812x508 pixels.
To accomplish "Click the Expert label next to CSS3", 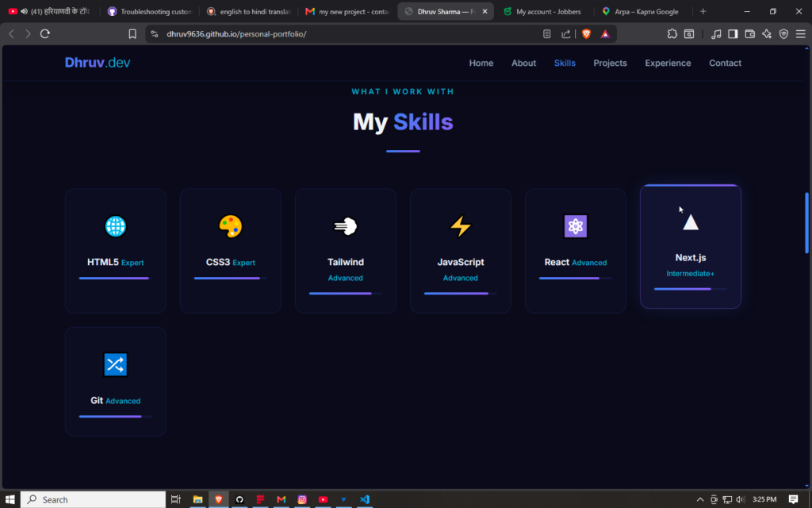I will tap(244, 263).
